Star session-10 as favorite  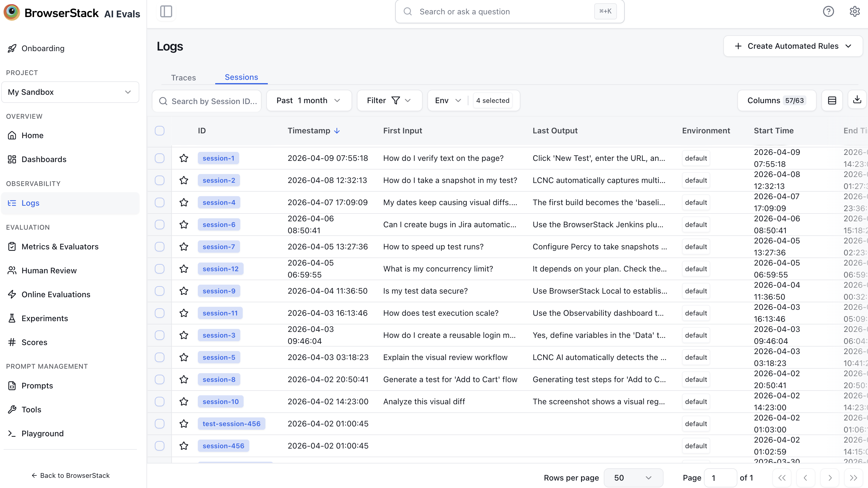coord(184,402)
